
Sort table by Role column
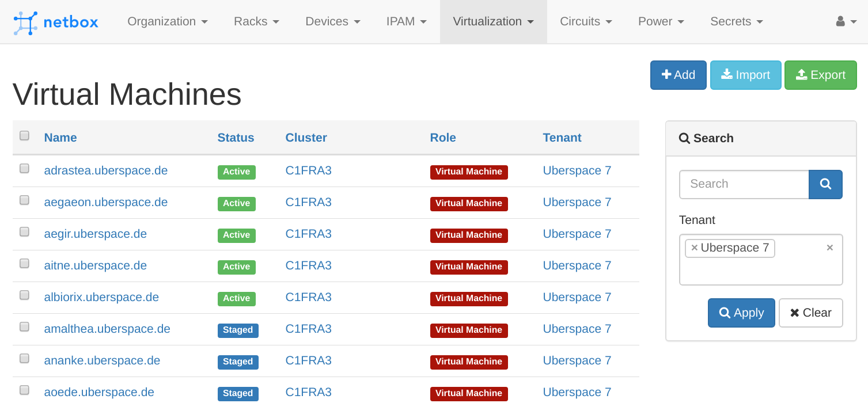(x=443, y=138)
